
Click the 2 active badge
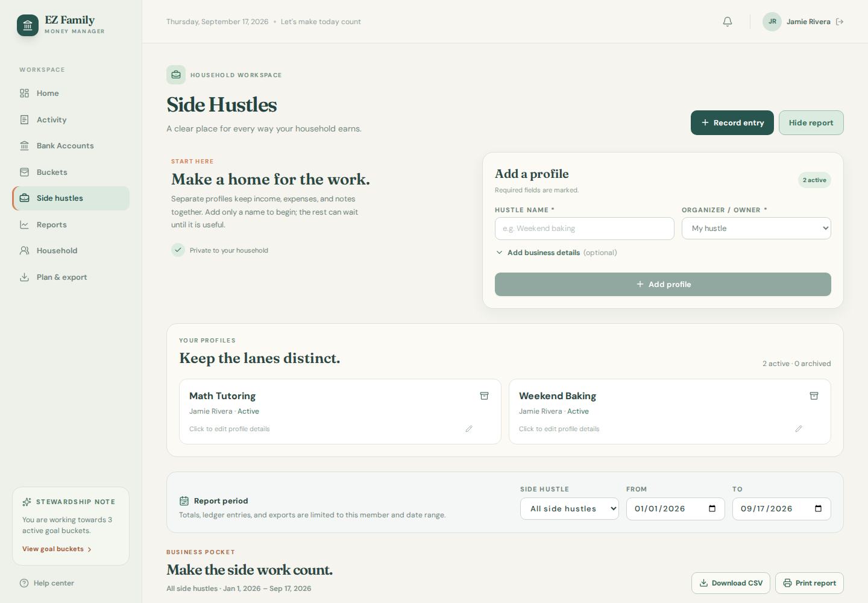(814, 180)
